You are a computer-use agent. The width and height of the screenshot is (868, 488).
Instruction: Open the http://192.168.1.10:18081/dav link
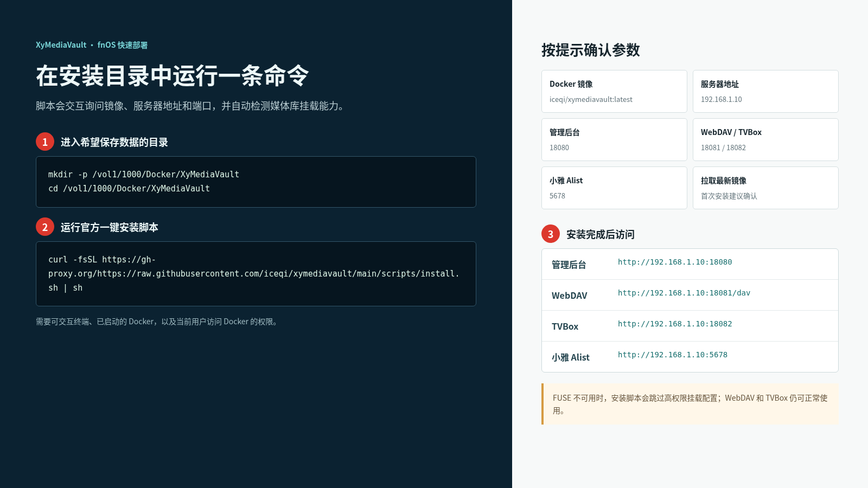(x=684, y=293)
